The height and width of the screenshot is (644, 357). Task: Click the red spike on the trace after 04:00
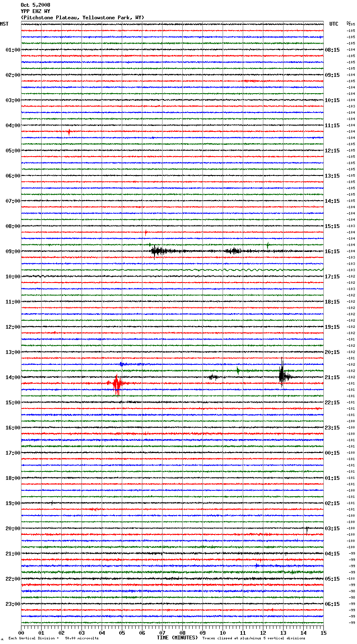[69, 132]
